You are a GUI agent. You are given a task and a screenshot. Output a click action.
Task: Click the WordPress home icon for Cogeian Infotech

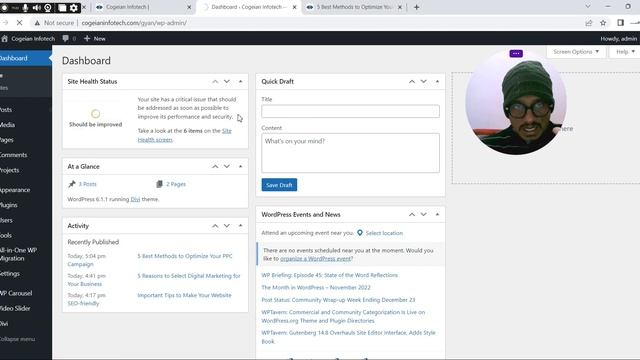point(5,38)
